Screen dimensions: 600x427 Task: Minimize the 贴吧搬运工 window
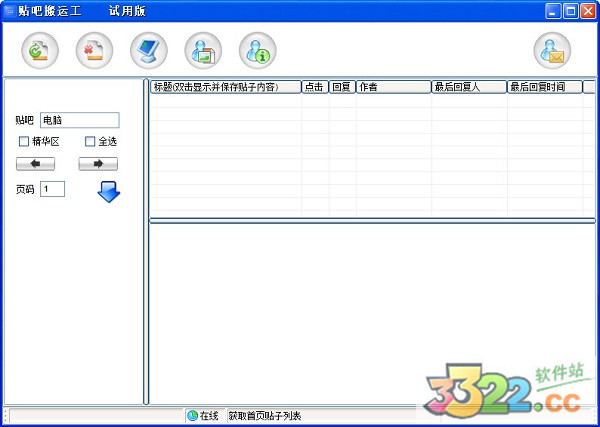click(x=552, y=11)
